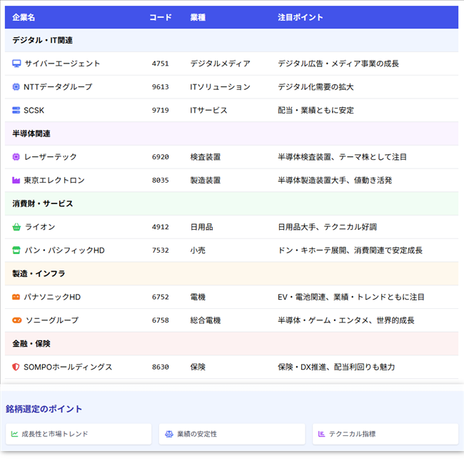
Task: Click stock code 6752
Action: click(x=161, y=297)
